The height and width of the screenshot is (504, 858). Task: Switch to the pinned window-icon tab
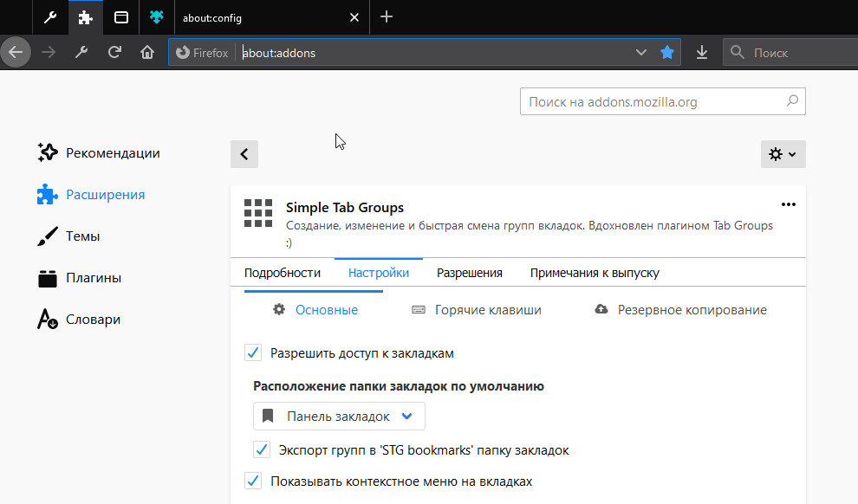click(121, 17)
